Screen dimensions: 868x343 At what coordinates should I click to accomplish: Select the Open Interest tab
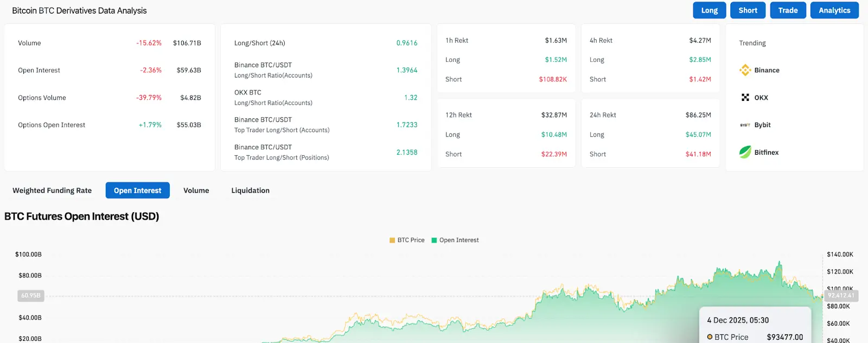tap(138, 190)
